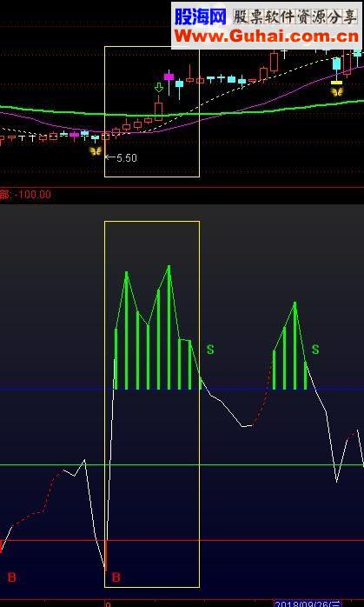Click the yellow bar marker above the right butterfly
364x607 pixels.
pyautogui.click(x=336, y=83)
